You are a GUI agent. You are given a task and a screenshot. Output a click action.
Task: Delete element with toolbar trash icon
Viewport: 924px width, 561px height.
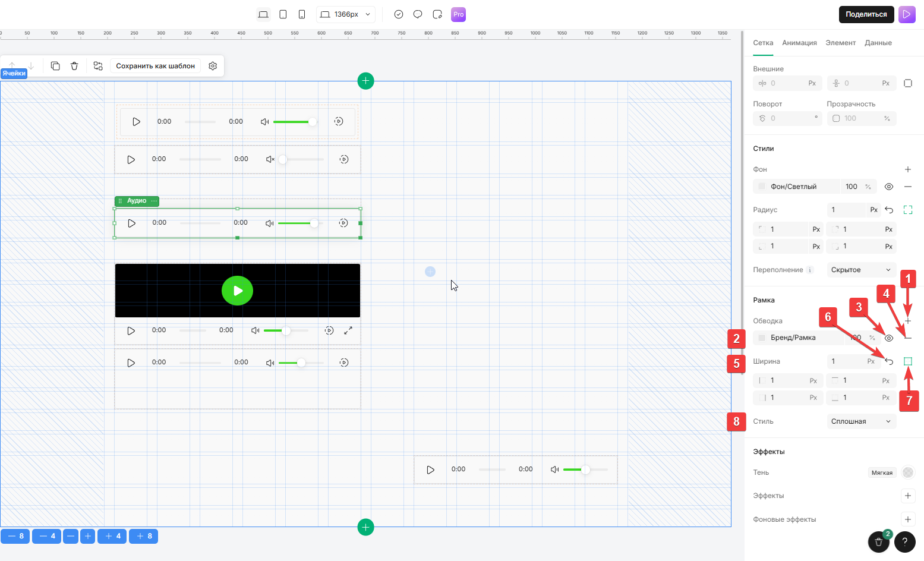click(x=74, y=66)
